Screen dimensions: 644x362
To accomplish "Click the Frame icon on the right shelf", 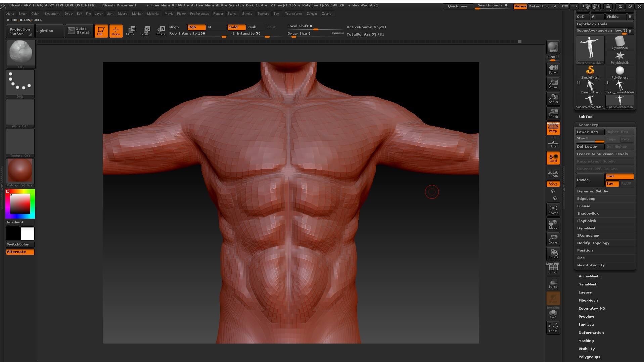I will pos(553,209).
